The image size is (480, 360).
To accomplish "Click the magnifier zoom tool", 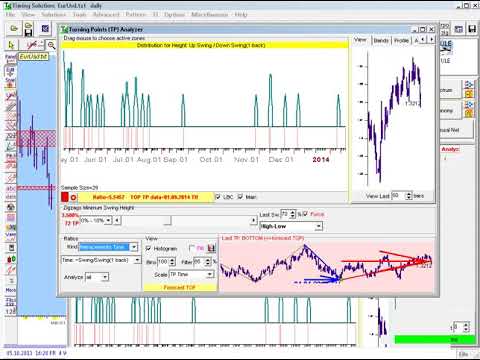I will point(51,45).
